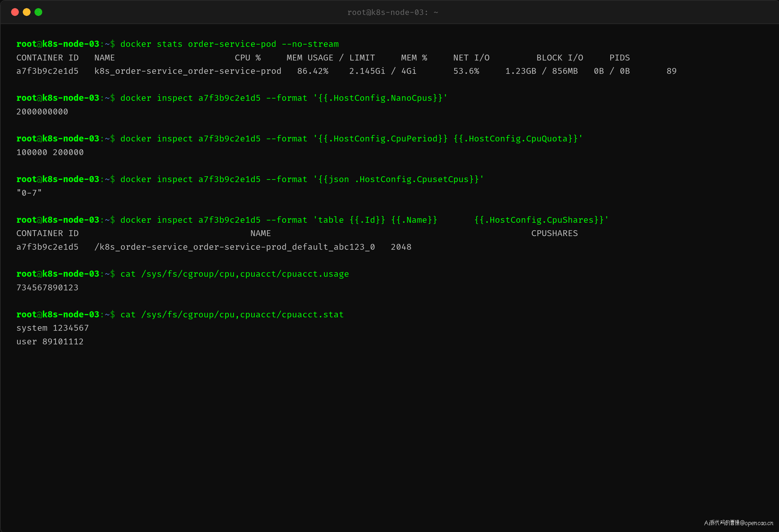Image resolution: width=779 pixels, height=532 pixels.
Task: Click the CpuShares value 2048
Action: 401,247
